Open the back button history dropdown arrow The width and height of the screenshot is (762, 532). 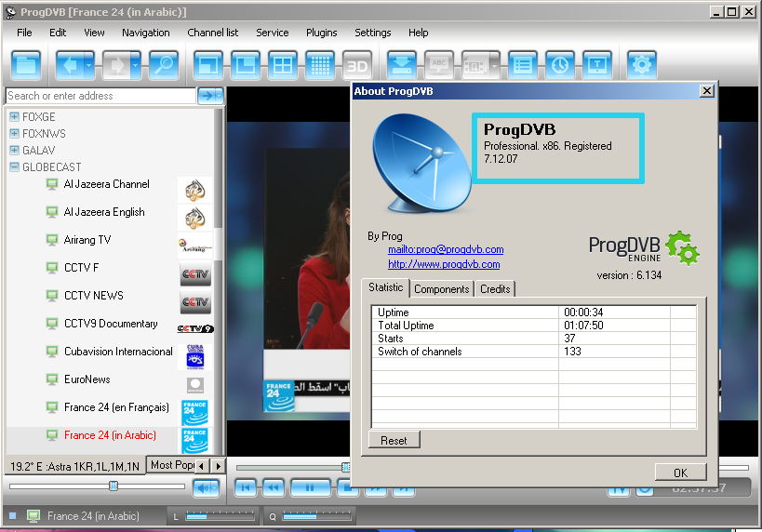(x=89, y=64)
